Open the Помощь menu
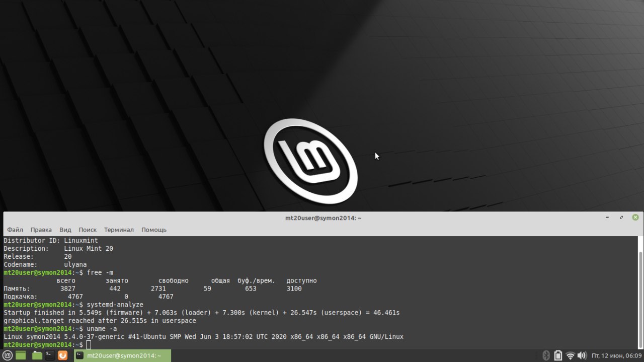This screenshot has height=362, width=644. click(x=154, y=230)
